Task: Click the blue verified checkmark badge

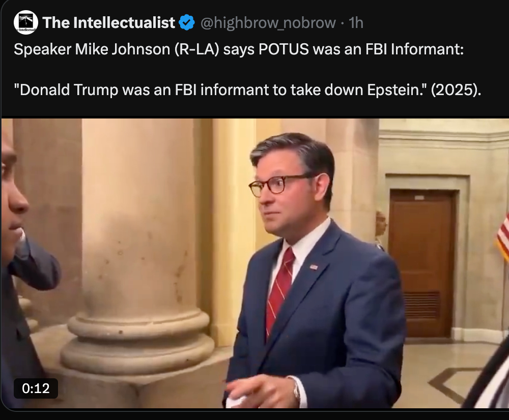Action: coord(187,22)
